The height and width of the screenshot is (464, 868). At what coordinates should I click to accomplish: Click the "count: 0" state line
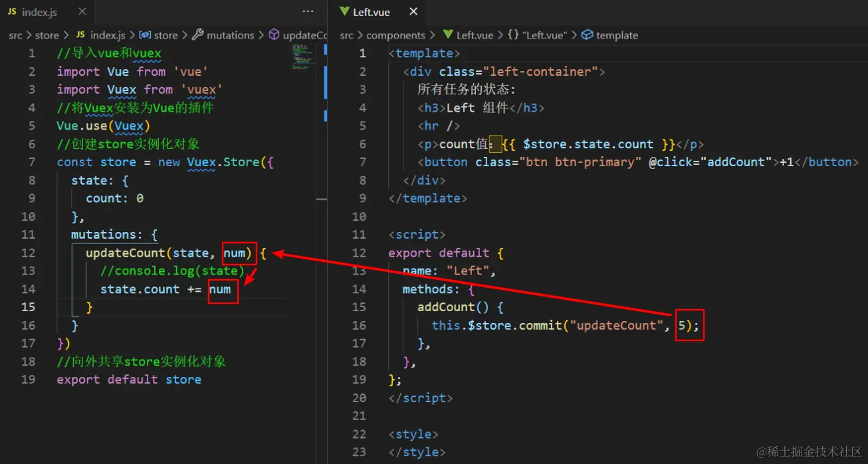(114, 198)
